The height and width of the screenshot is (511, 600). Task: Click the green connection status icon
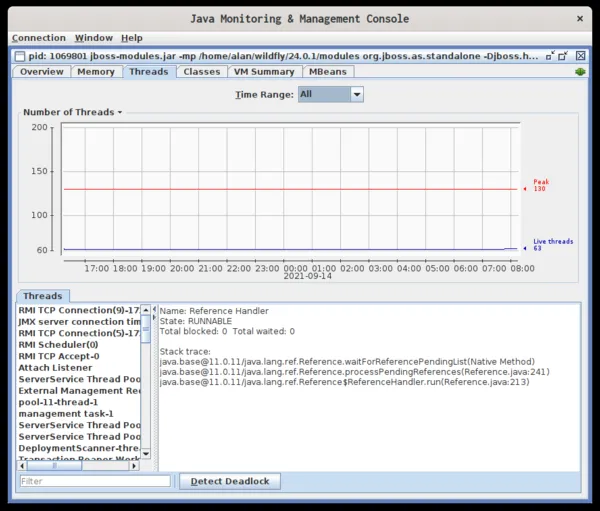pyautogui.click(x=580, y=72)
